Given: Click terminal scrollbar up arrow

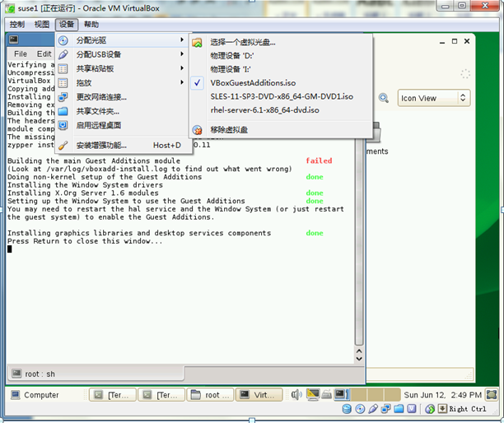Looking at the screenshot, I should [x=359, y=351].
